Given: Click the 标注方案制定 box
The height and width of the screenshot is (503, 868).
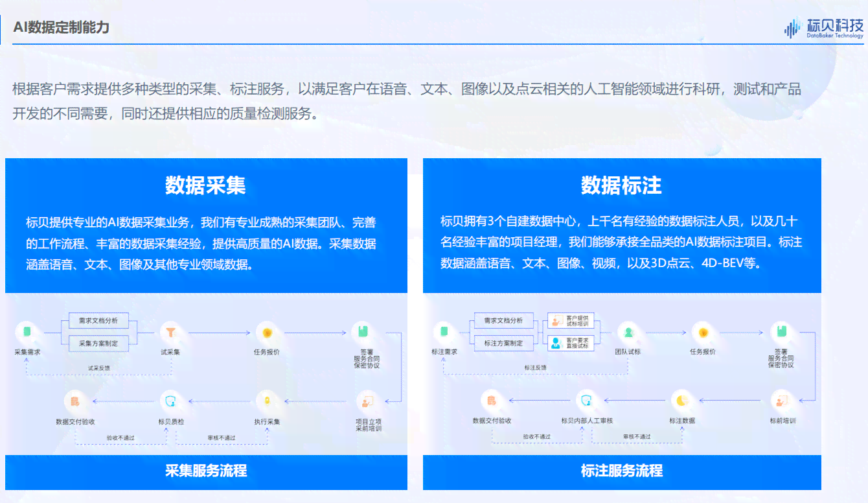Looking at the screenshot, I should point(503,343).
